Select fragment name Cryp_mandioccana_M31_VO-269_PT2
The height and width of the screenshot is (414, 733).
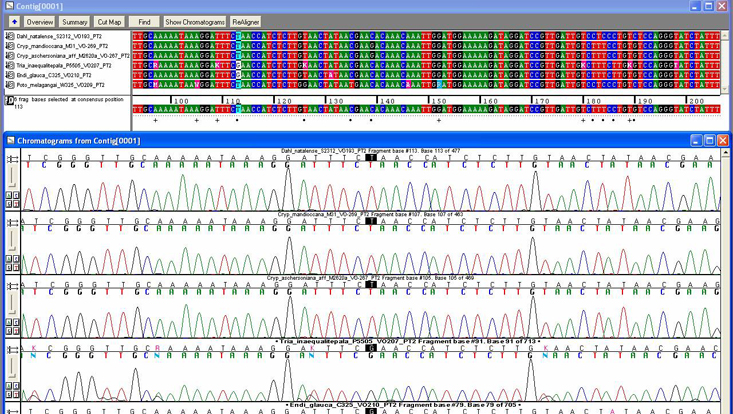point(62,46)
